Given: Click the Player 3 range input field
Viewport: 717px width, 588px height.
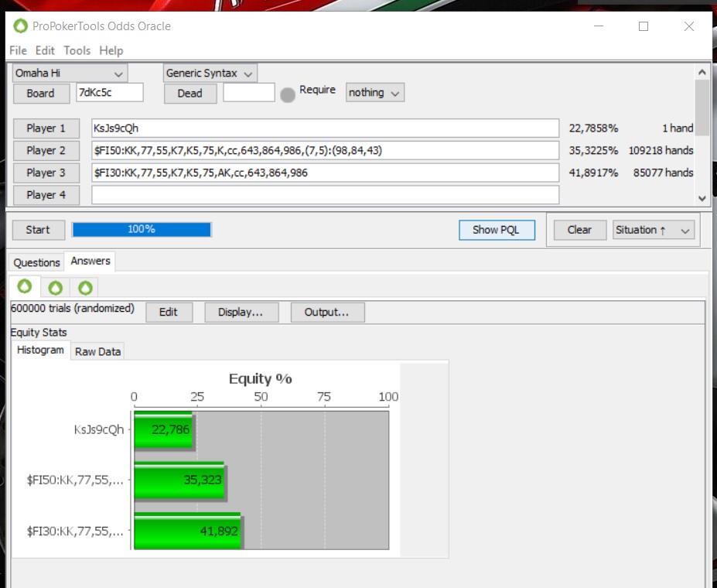Looking at the screenshot, I should click(x=325, y=173).
